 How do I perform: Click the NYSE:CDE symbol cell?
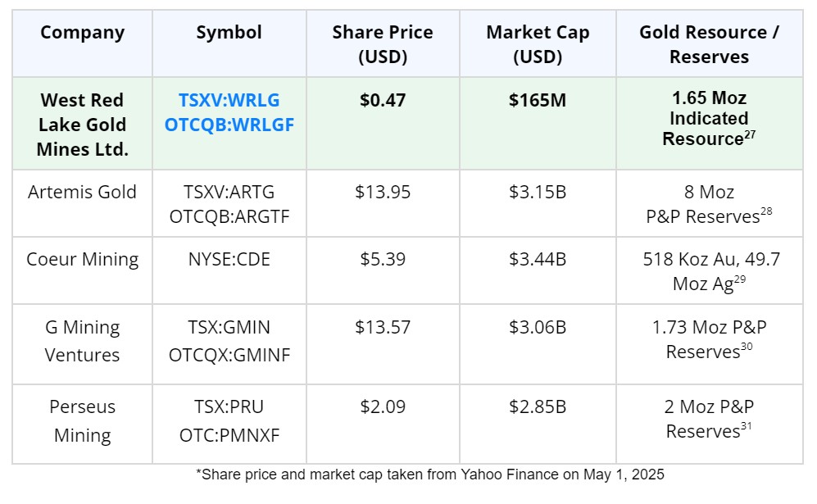click(229, 259)
